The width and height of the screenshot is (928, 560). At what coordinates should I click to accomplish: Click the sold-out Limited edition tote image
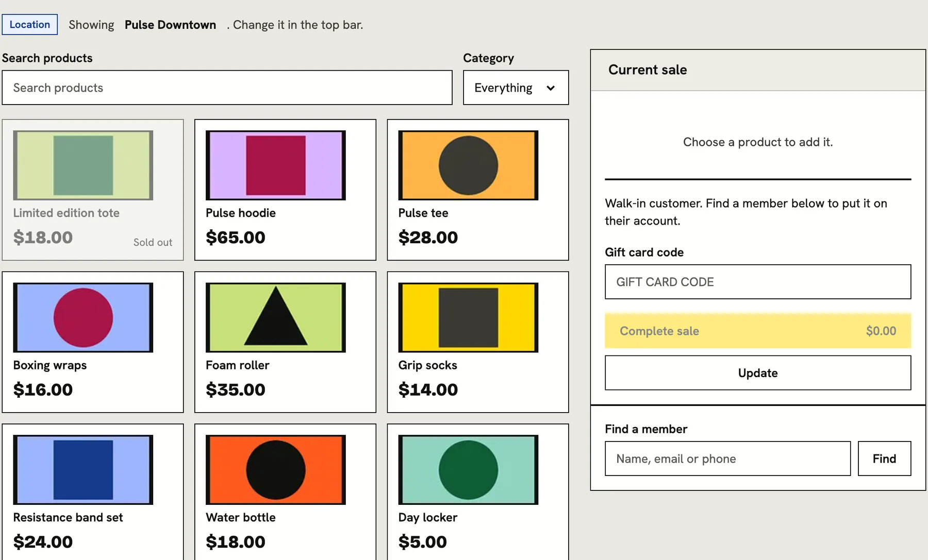coord(83,165)
